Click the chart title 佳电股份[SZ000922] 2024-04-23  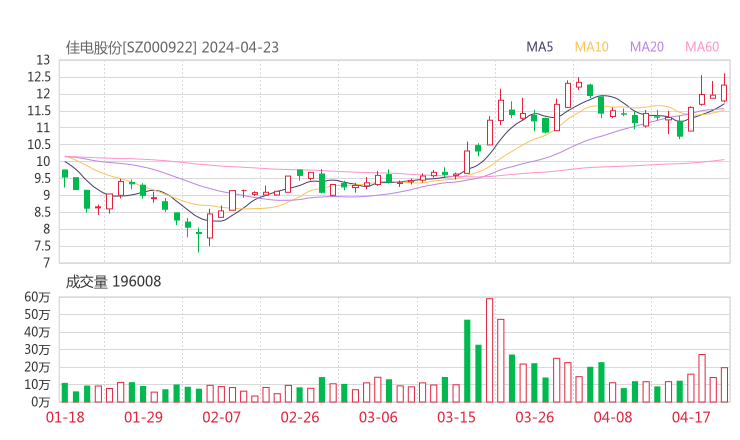172,48
